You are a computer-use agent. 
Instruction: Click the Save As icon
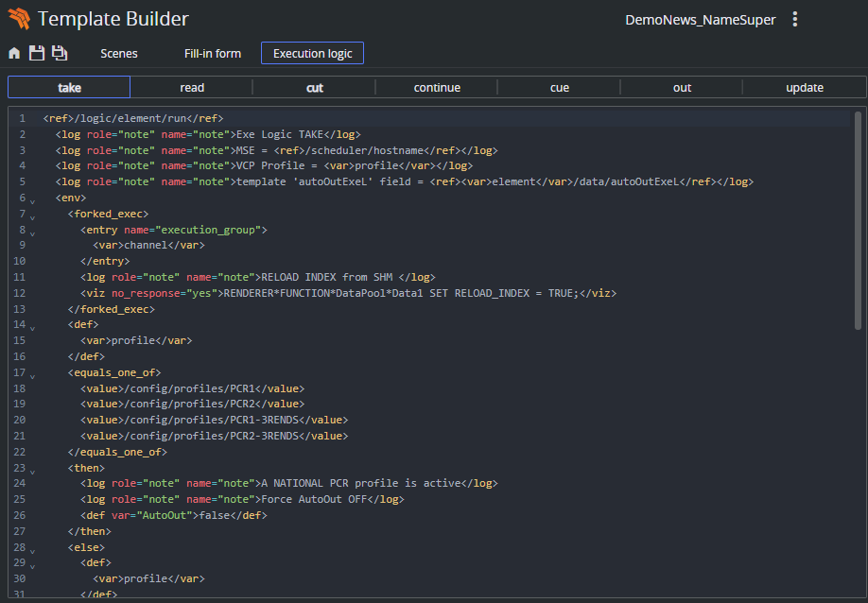[x=60, y=54]
